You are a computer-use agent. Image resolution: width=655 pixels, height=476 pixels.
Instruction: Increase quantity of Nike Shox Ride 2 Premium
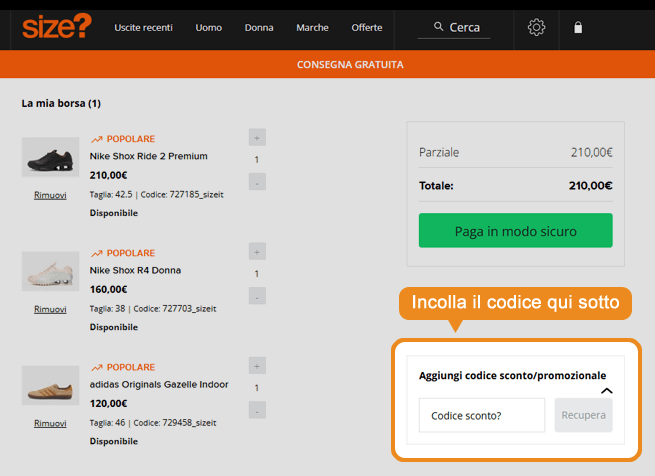[257, 137]
